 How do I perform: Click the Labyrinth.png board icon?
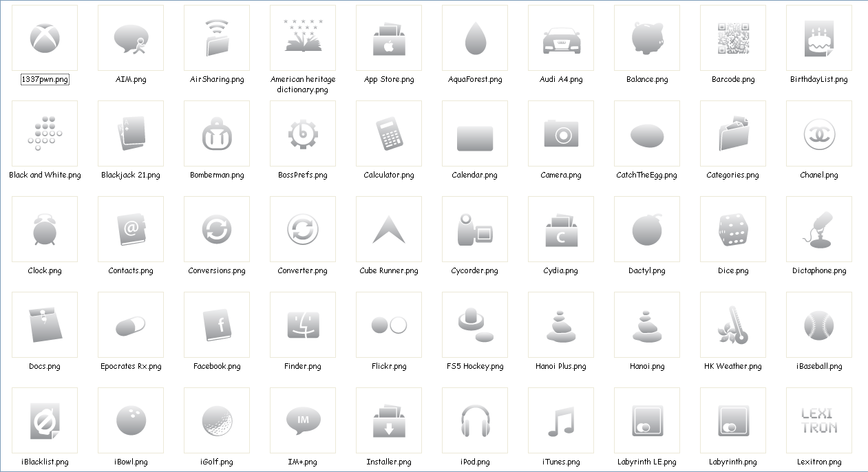(x=733, y=420)
